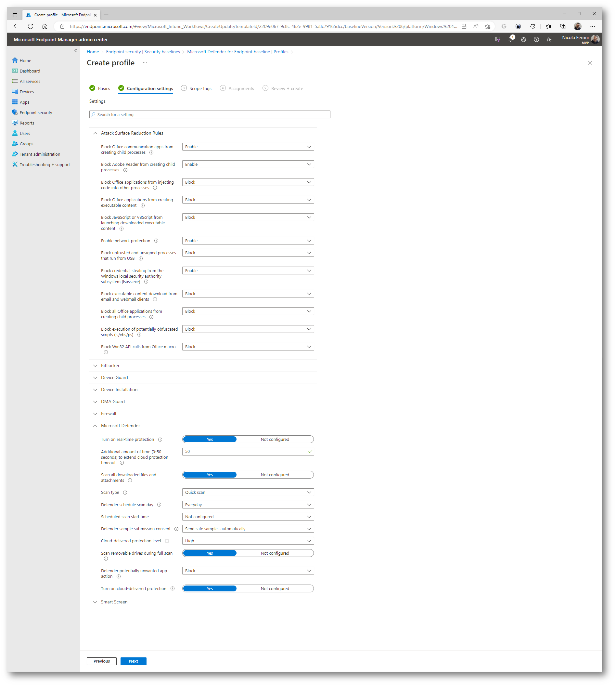Image resolution: width=616 pixels, height=686 pixels.
Task: Open Scheduled scan start time dropdown
Action: (248, 517)
